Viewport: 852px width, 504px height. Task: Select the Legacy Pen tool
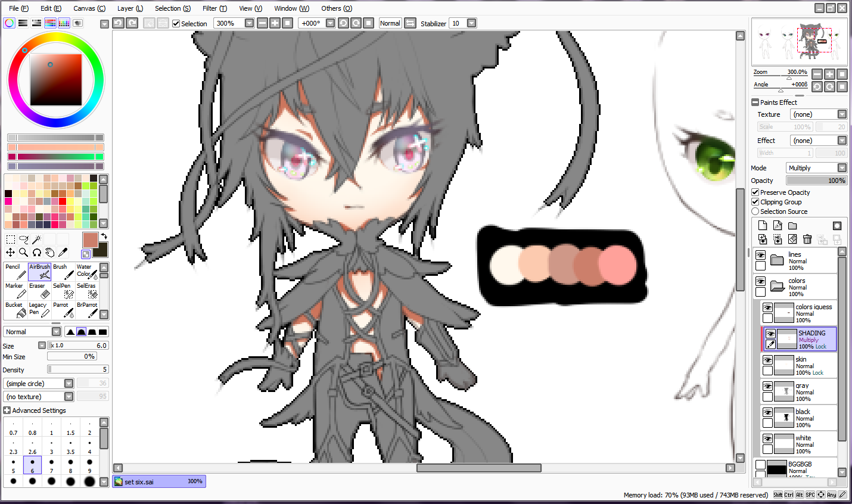tap(39, 310)
